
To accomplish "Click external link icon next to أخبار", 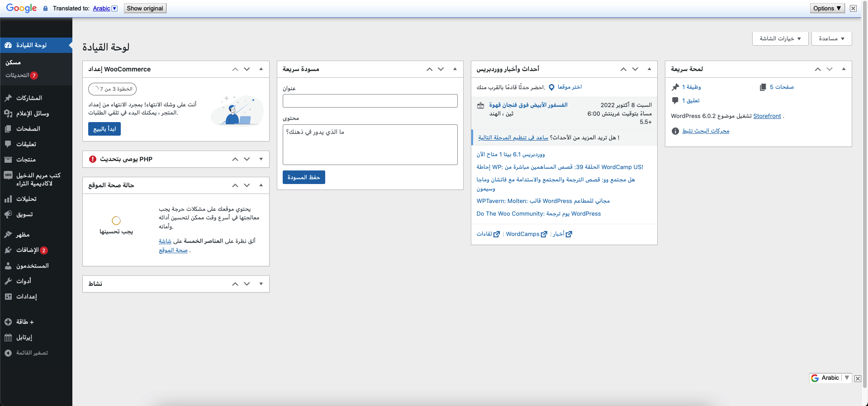I will pyautogui.click(x=569, y=234).
